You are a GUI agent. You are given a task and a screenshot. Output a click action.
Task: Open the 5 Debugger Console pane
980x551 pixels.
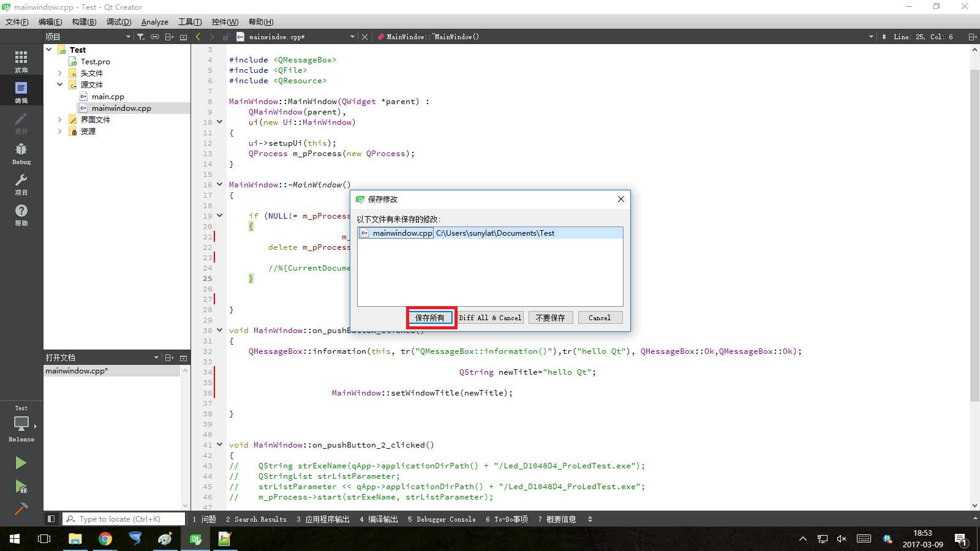[442, 519]
